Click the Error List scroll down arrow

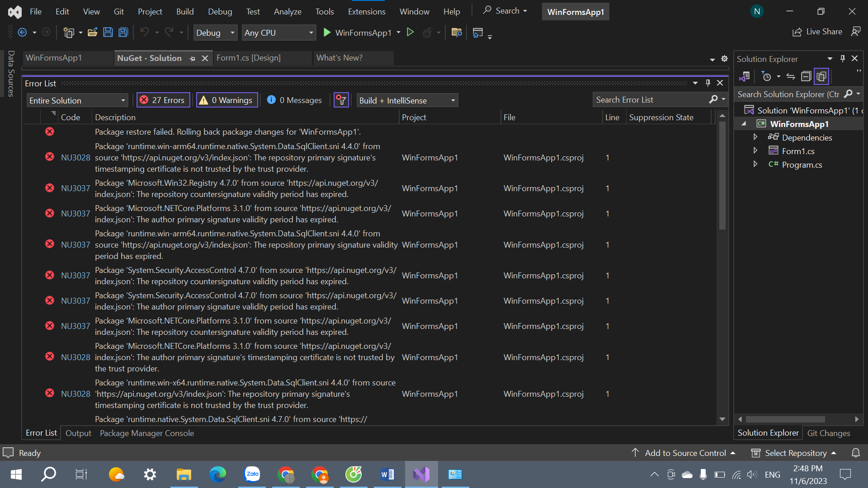tap(722, 419)
